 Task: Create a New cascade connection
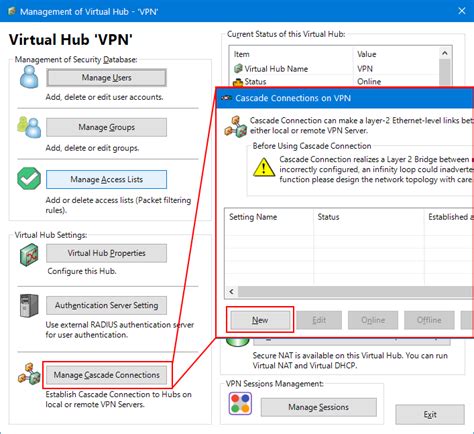(x=260, y=320)
